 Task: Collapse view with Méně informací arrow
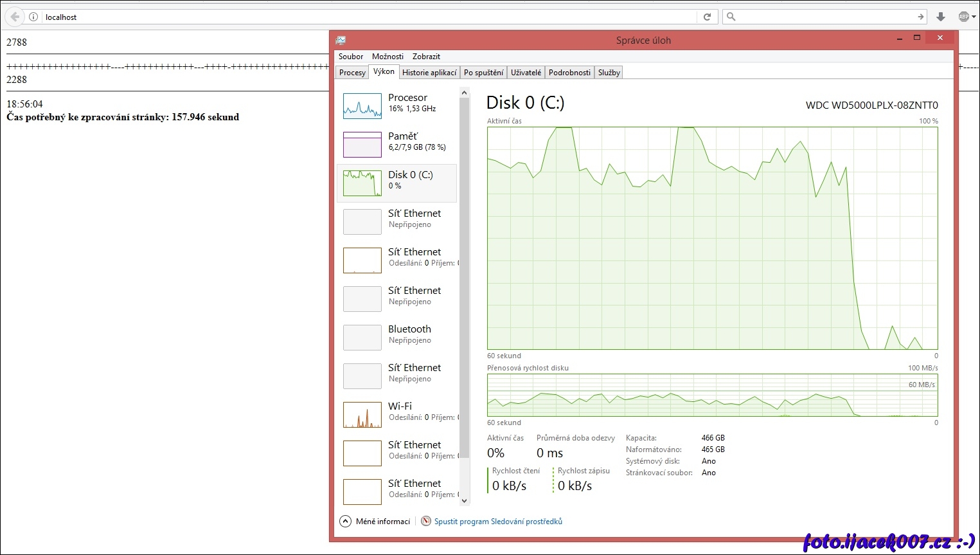(346, 522)
